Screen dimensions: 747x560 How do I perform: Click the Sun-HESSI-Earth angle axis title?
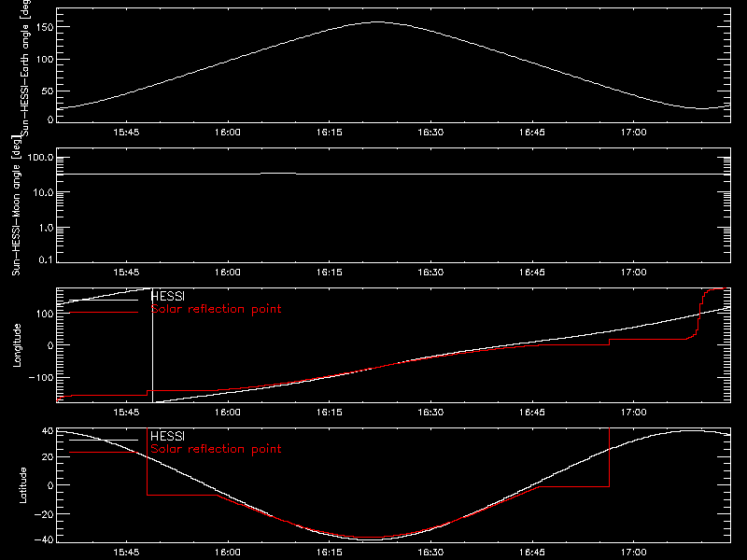(25, 67)
